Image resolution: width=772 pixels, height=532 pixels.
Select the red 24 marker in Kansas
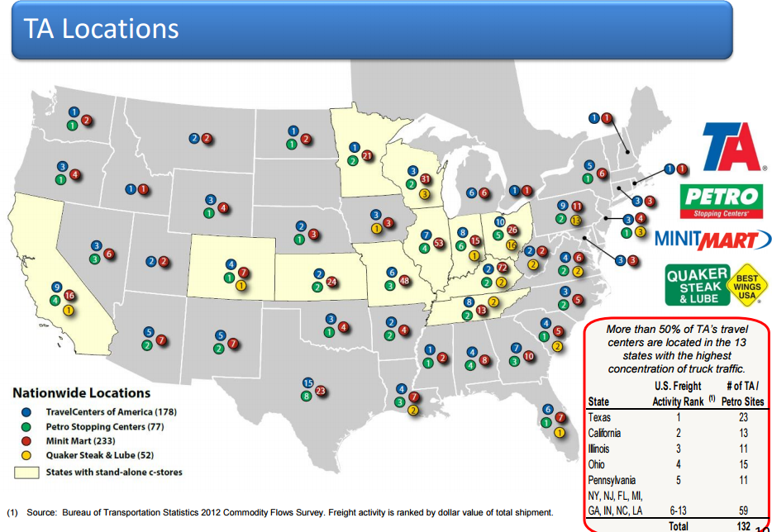(x=331, y=282)
